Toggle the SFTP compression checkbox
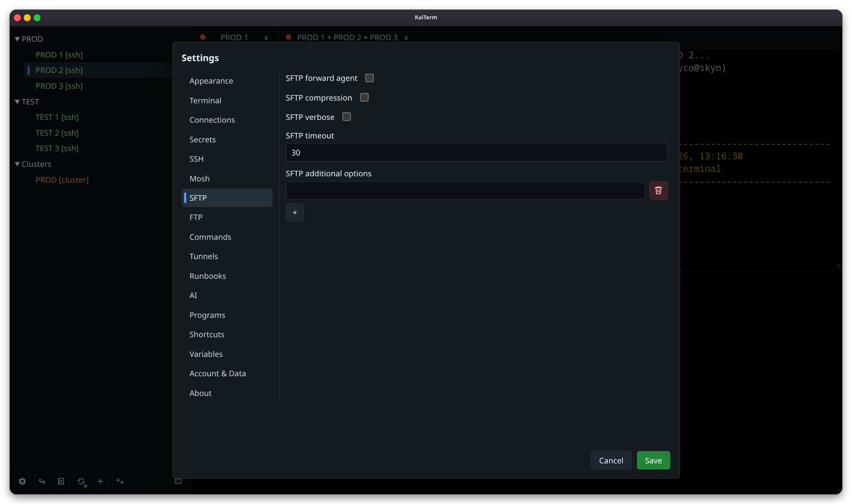 click(x=364, y=97)
